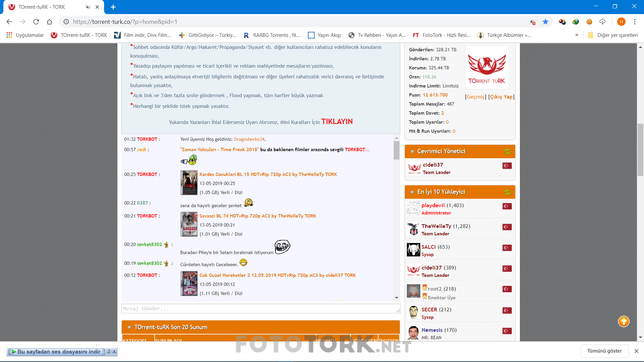Refresh the Cevrimici Yönetici panel
The width and height of the screenshot is (644, 362).
pyautogui.click(x=507, y=152)
